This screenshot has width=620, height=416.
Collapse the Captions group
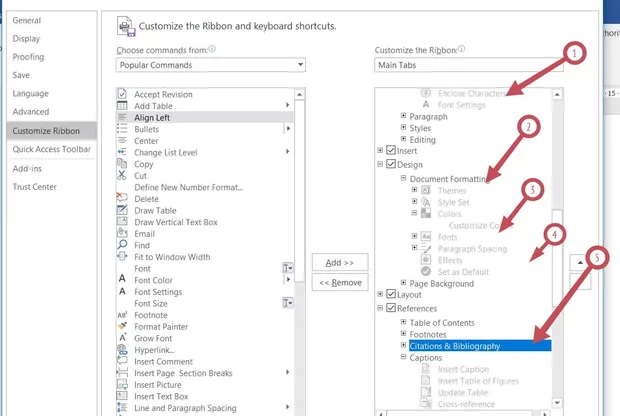click(x=403, y=356)
